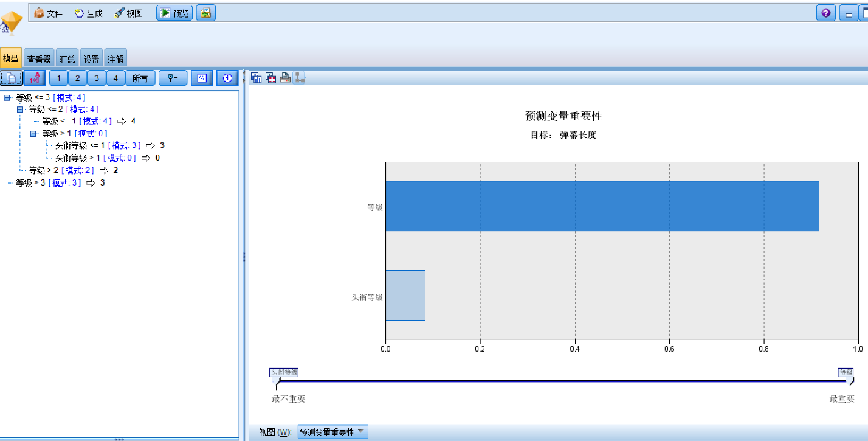Show tree to level 1
The width and height of the screenshot is (868, 441).
58,78
